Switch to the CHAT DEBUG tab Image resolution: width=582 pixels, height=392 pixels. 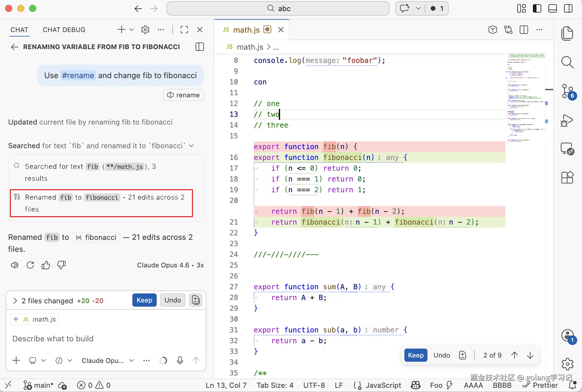[x=64, y=30]
